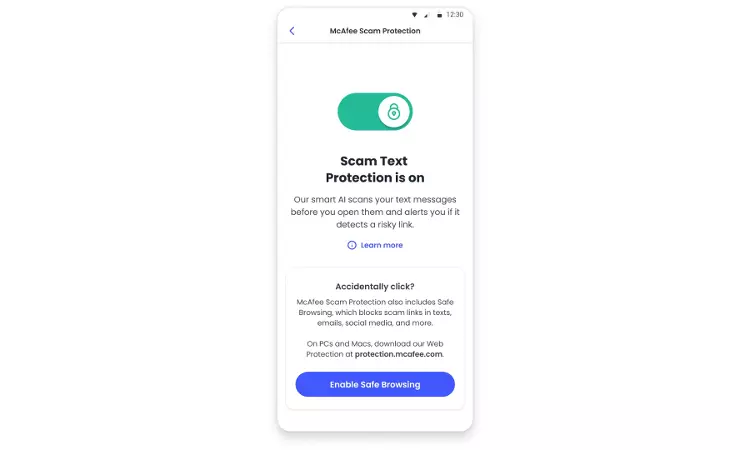750x450 pixels.
Task: Click the padlock icon on the switch
Action: point(394,112)
